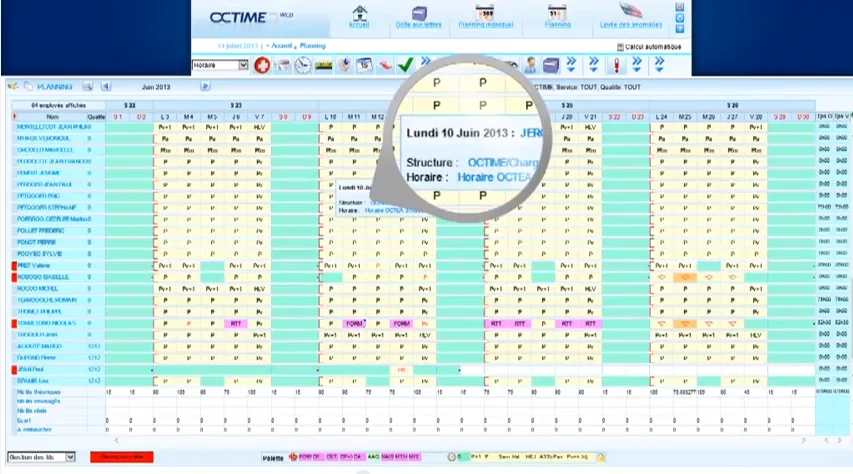853x474 pixels.
Task: Click the Accueil breadcrumb link
Action: click(282, 46)
